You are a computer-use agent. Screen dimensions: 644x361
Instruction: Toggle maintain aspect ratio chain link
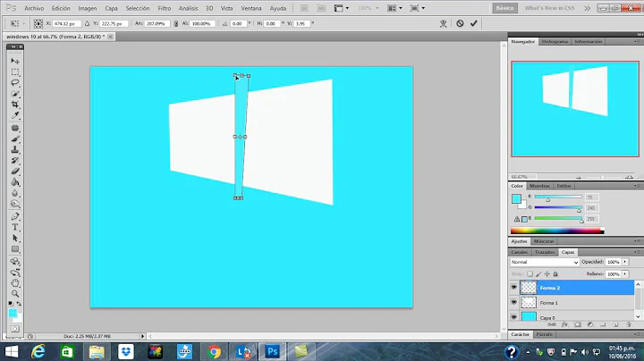176,24
